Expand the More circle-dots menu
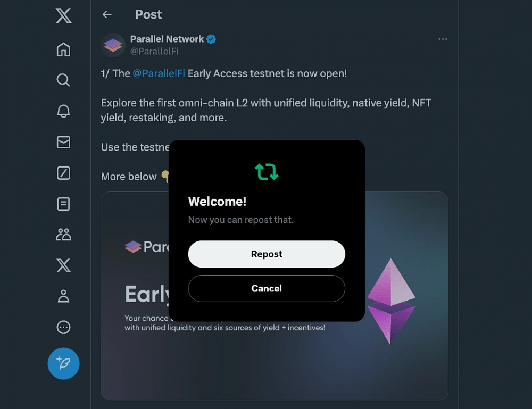This screenshot has width=532, height=409. tap(63, 327)
